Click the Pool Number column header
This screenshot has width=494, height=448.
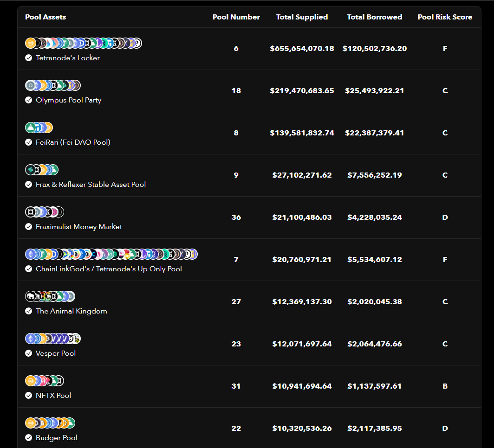(236, 17)
